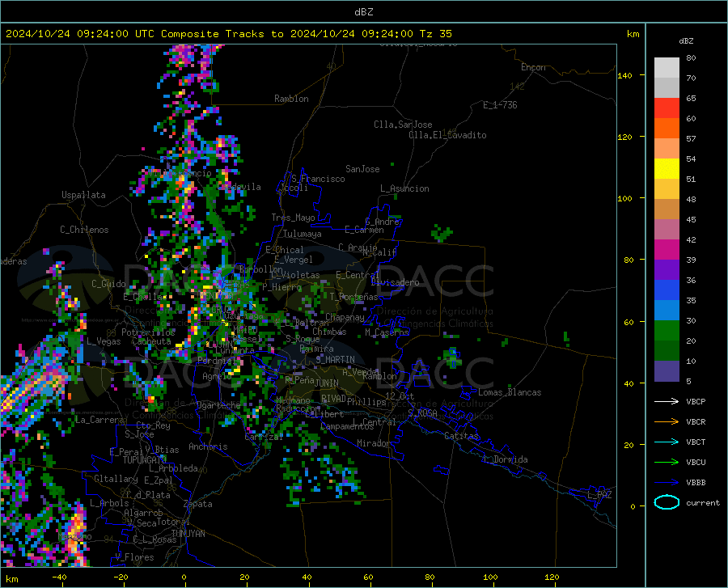Click the magenta 39 dBZ color swatch

click(x=667, y=250)
